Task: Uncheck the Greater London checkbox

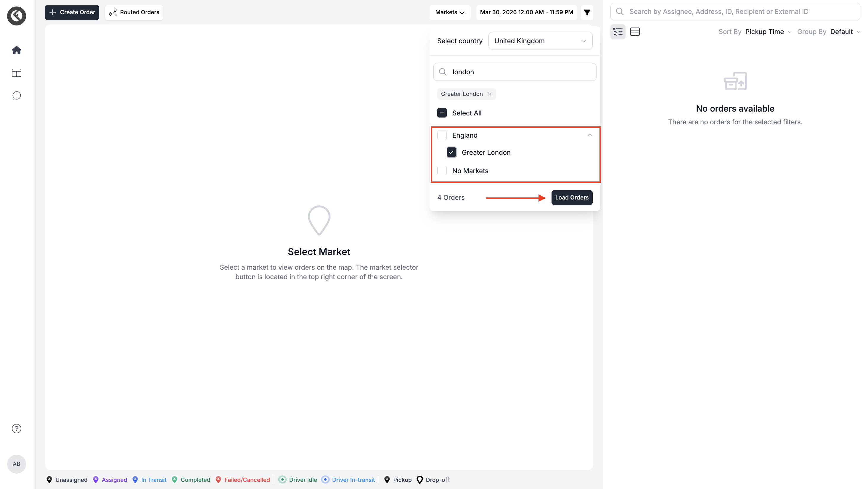Action: point(451,152)
